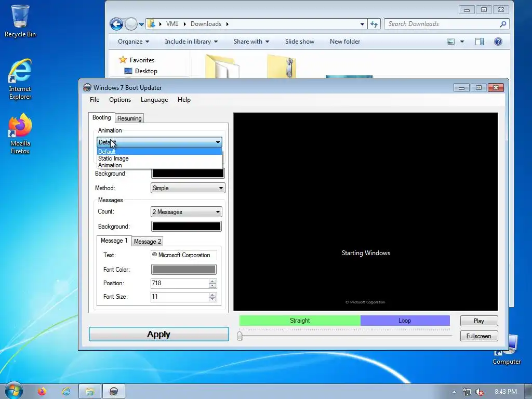Viewport: 532px width, 399px height.
Task: Open Internet Explorer from the taskbar
Action: click(66, 392)
